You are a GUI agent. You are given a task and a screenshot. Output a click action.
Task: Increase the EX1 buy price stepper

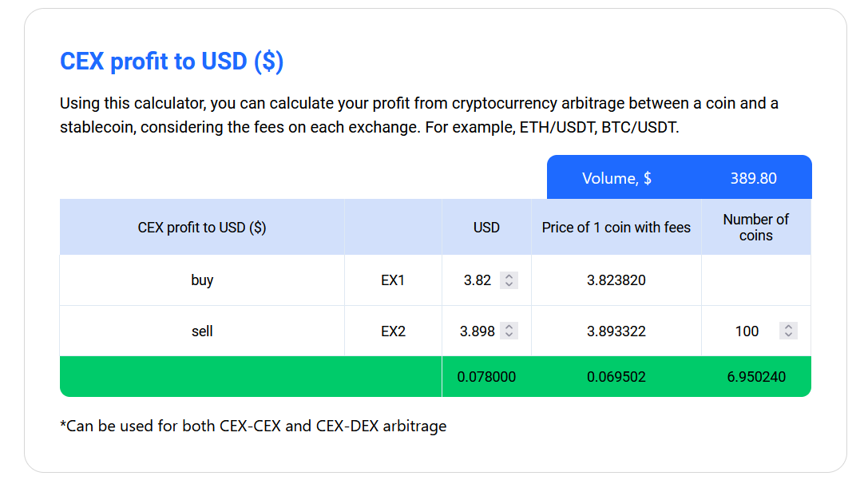[x=509, y=276]
